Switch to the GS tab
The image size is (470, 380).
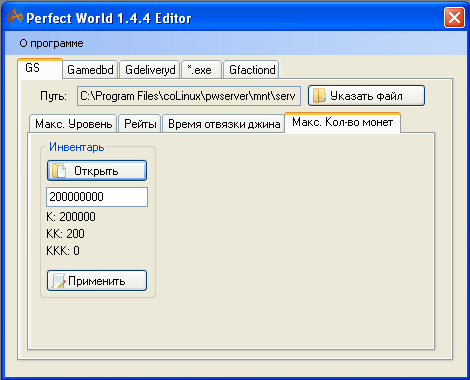[40, 68]
